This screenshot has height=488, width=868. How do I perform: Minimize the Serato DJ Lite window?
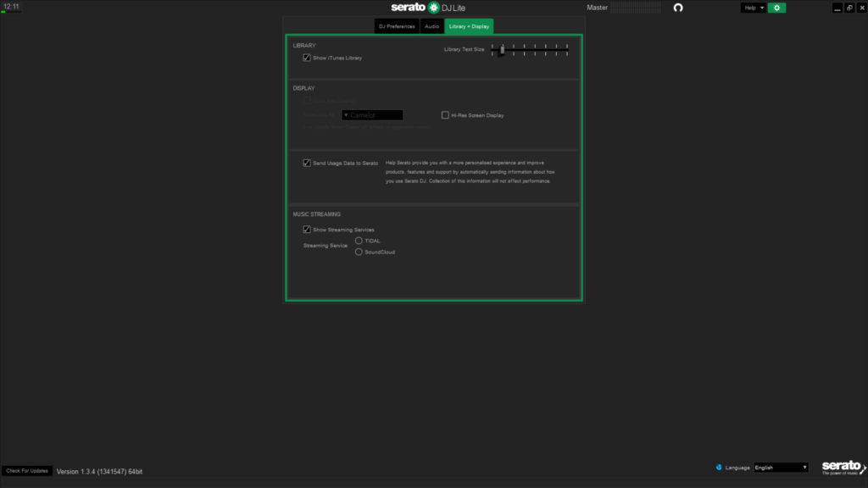tap(837, 8)
